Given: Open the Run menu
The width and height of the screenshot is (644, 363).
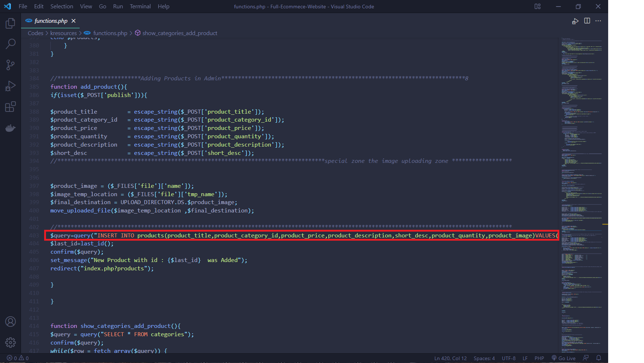Looking at the screenshot, I should click(x=118, y=7).
